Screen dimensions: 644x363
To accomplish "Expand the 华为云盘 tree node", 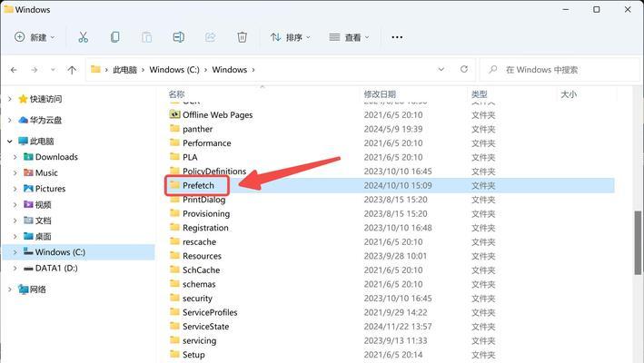I will click(x=10, y=120).
